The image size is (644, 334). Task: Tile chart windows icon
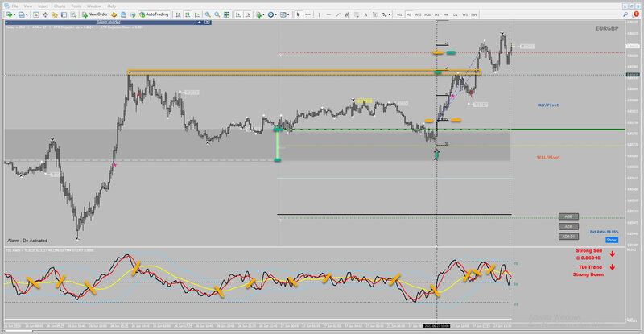point(226,14)
